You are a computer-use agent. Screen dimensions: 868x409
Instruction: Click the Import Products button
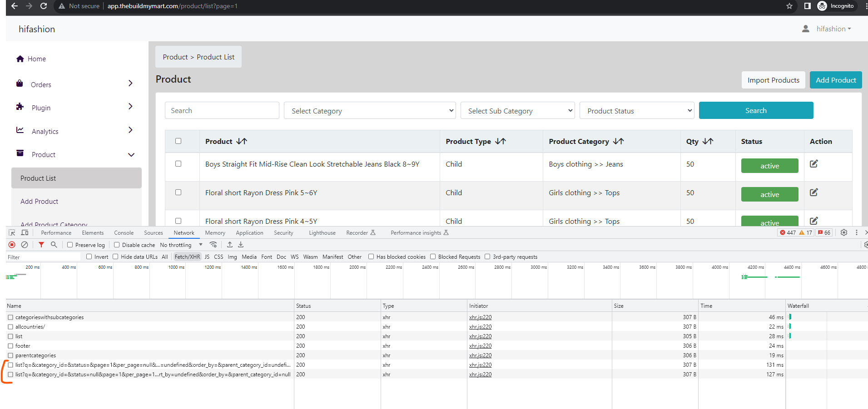coord(774,80)
